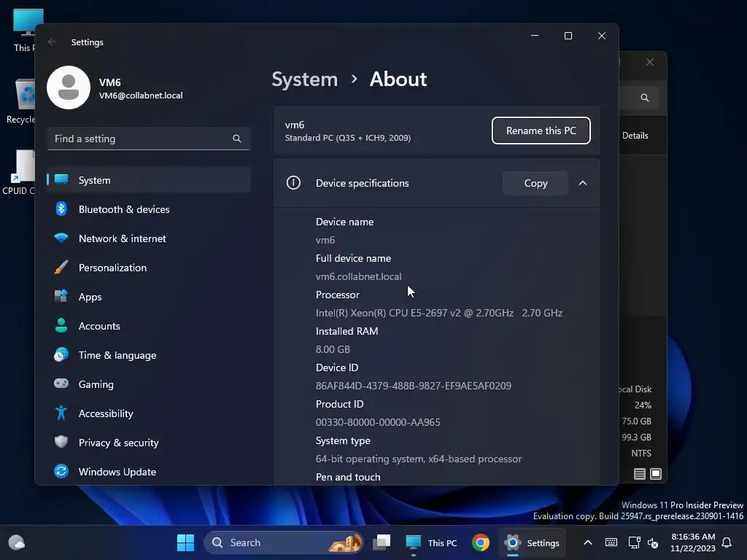Click the Device specifications info icon
Image resolution: width=747 pixels, height=560 pixels.
tap(293, 183)
